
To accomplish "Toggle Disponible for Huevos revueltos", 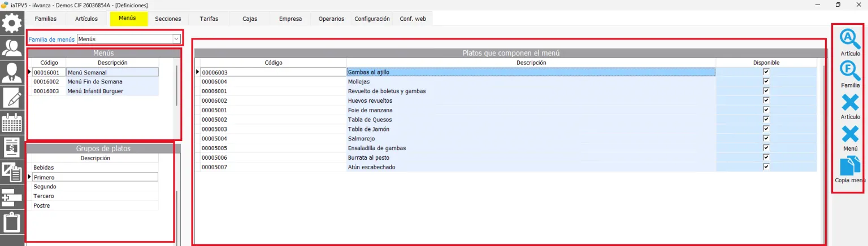I will [x=766, y=100].
